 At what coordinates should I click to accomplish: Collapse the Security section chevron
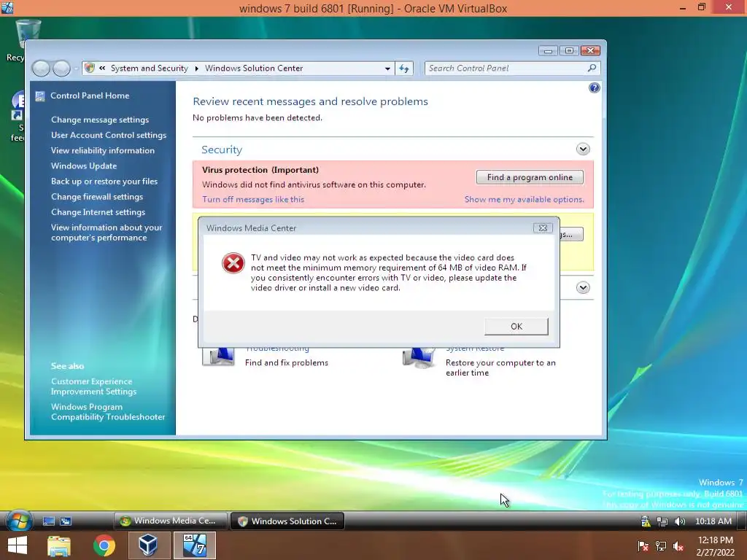(x=583, y=149)
